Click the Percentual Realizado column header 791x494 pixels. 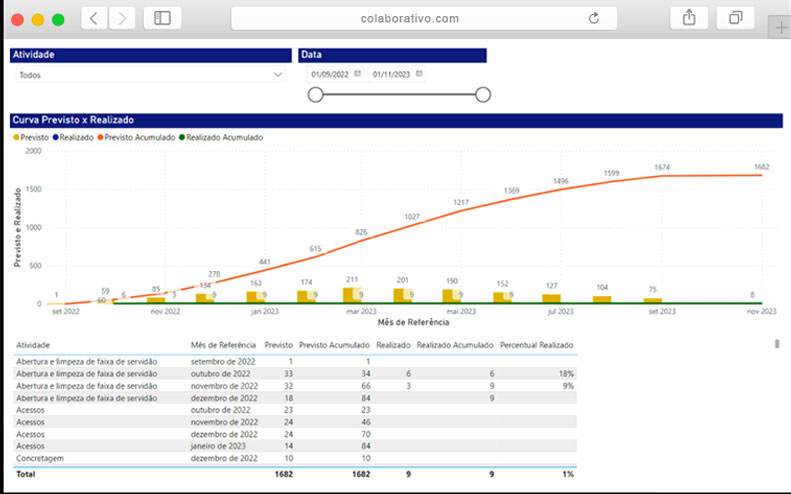pos(536,345)
